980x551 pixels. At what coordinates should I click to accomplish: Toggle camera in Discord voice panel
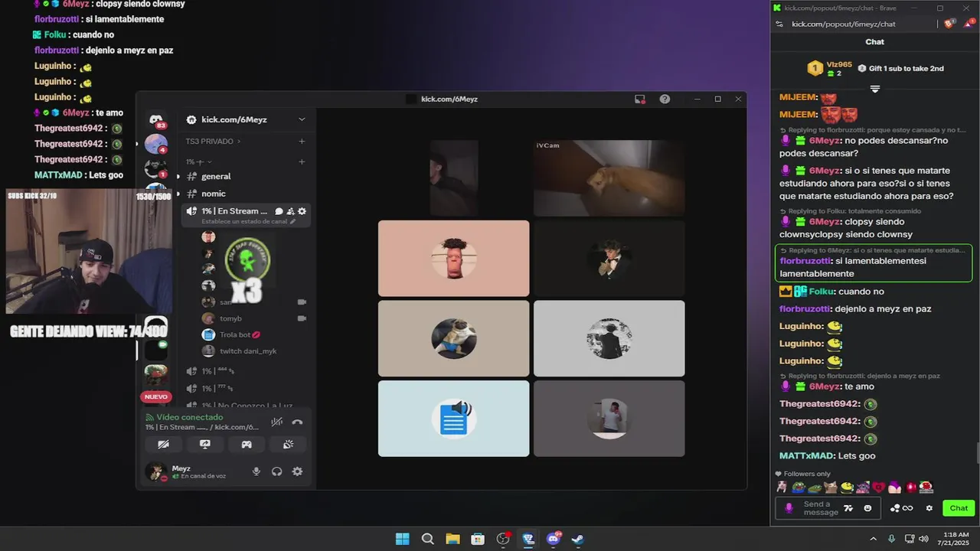tap(163, 444)
